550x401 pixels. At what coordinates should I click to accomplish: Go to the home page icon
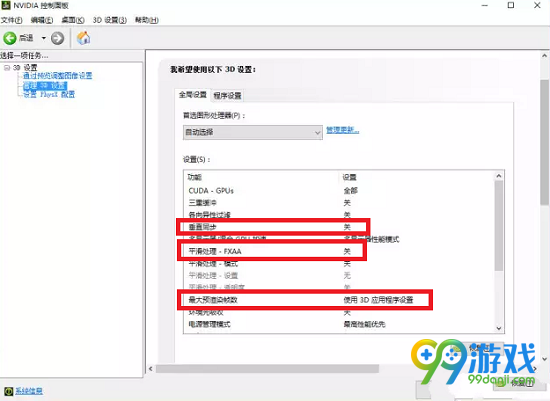pos(83,38)
